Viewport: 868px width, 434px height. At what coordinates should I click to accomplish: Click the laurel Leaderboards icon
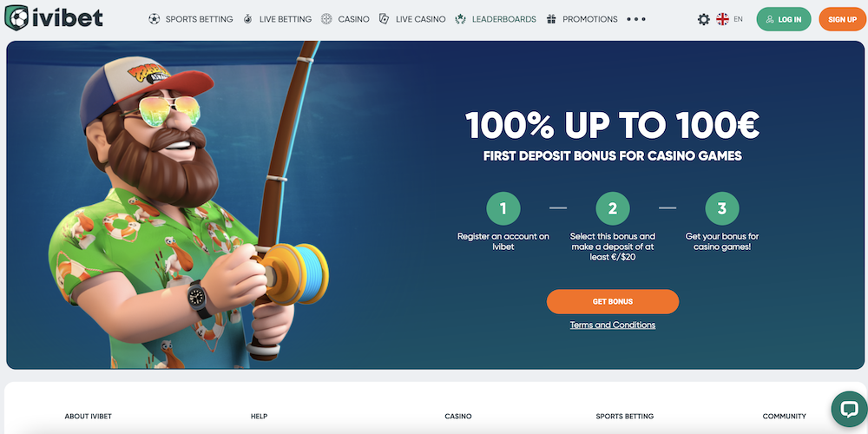click(460, 19)
